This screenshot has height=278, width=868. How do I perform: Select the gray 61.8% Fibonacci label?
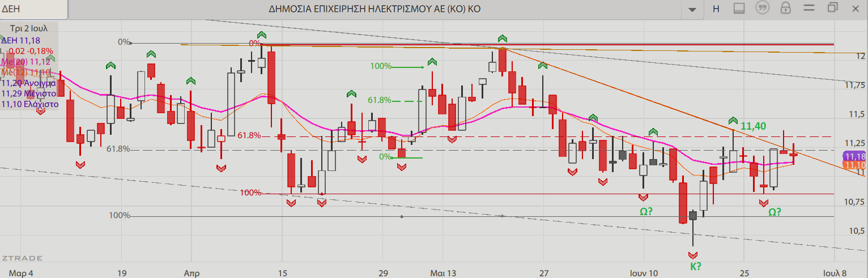118,149
